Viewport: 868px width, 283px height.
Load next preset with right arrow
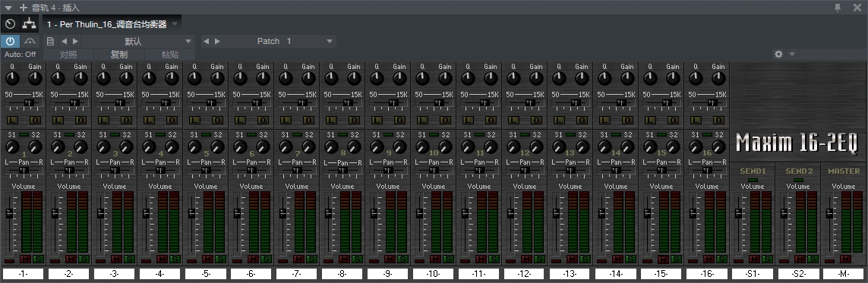click(x=75, y=41)
